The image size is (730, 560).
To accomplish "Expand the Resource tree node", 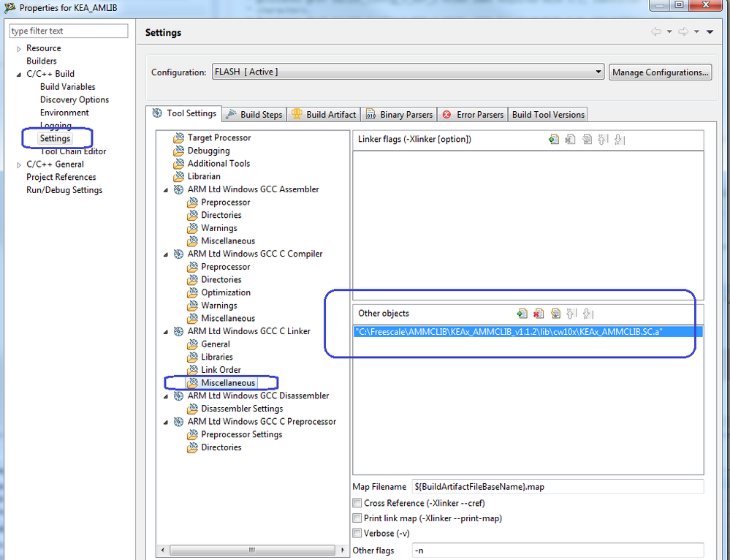I will [x=18, y=48].
